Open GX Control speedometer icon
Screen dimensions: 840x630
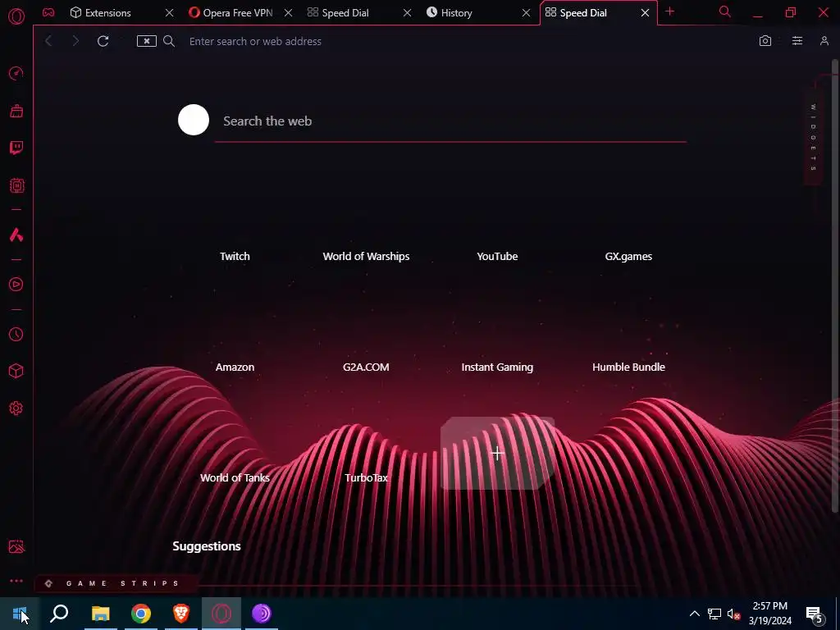coord(16,73)
